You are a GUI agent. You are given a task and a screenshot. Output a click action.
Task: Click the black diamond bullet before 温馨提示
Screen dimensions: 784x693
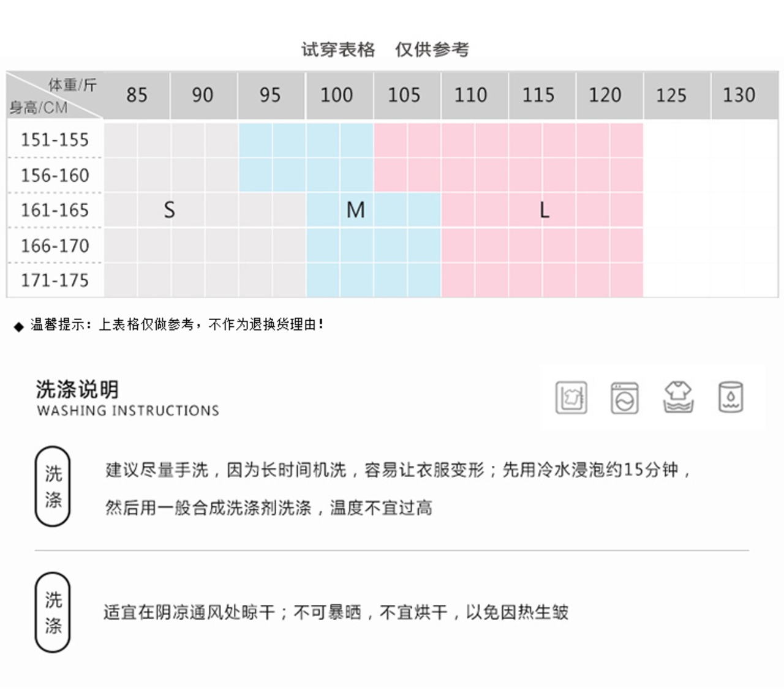point(18,326)
